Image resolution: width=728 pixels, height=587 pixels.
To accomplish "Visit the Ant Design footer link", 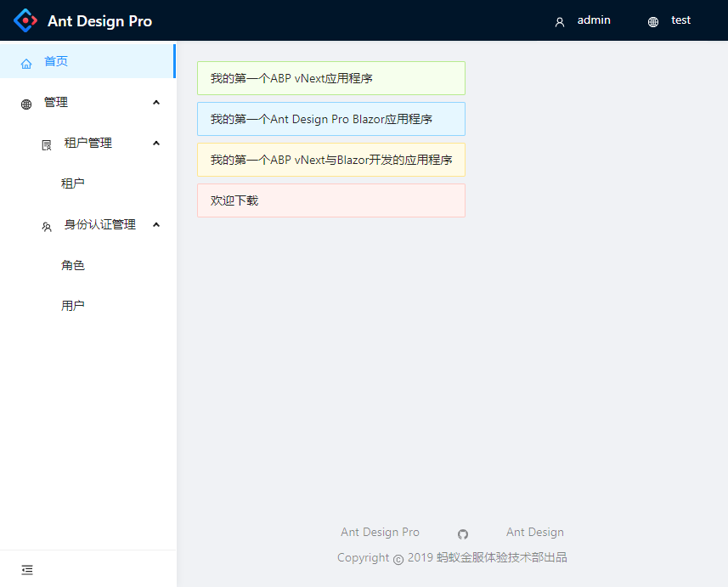I will [534, 533].
